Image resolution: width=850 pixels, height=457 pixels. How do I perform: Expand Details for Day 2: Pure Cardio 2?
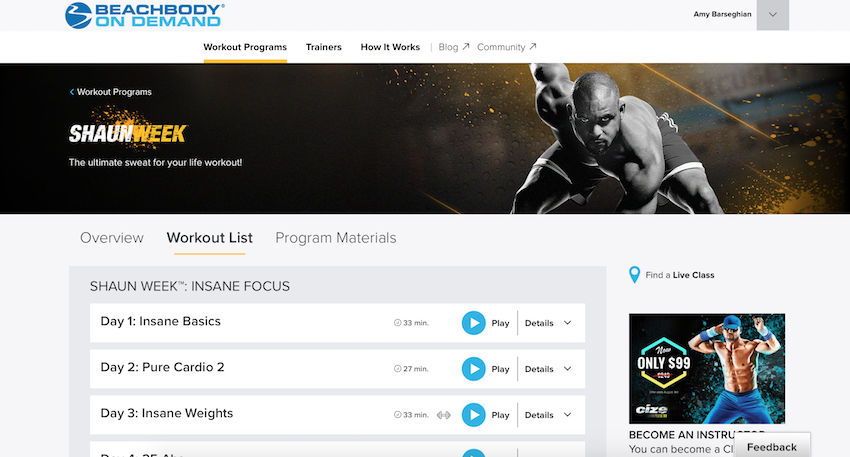click(x=548, y=369)
